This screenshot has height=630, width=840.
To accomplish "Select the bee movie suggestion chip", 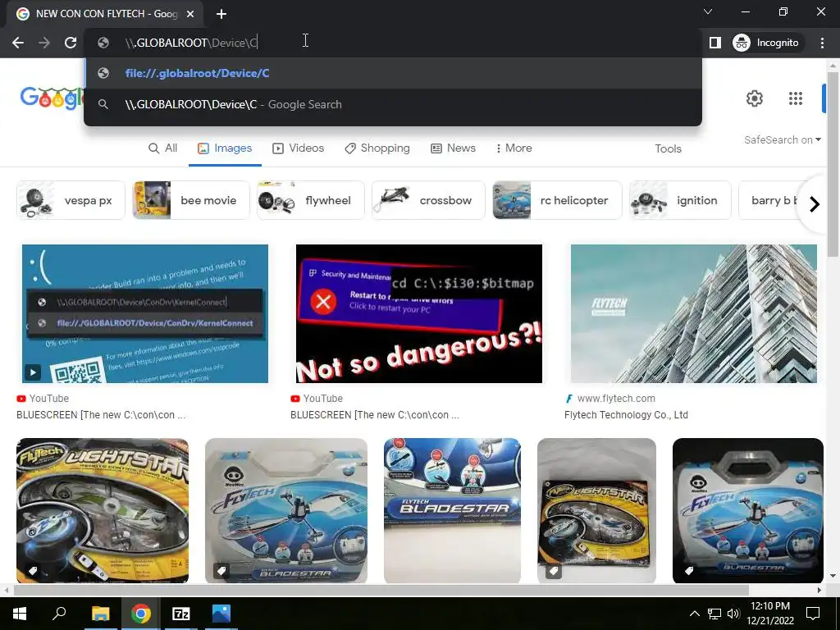I will (x=191, y=200).
